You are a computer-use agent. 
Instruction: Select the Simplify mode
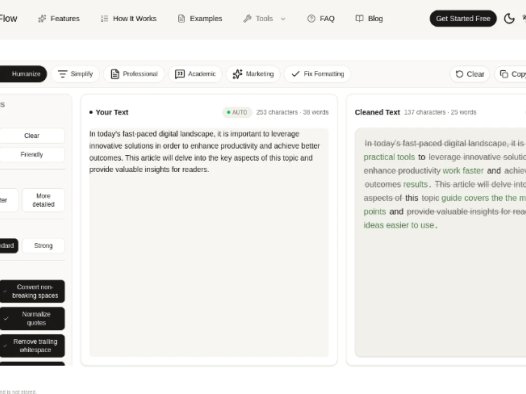(75, 74)
